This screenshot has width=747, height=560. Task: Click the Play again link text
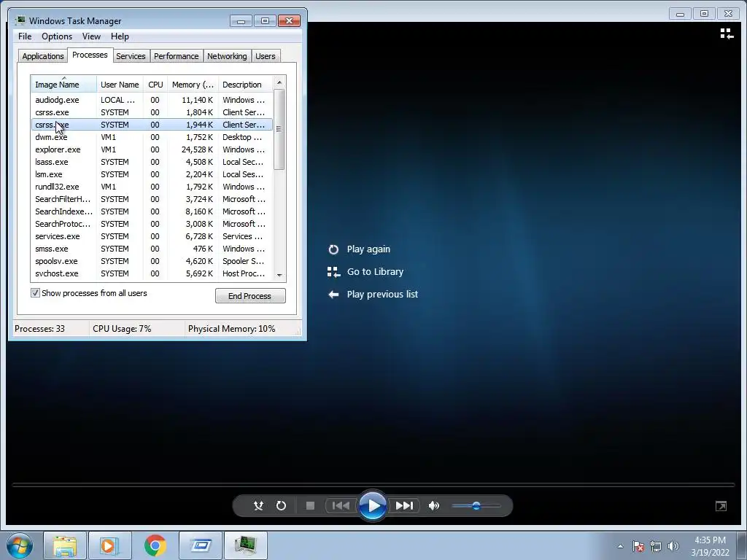coord(368,249)
